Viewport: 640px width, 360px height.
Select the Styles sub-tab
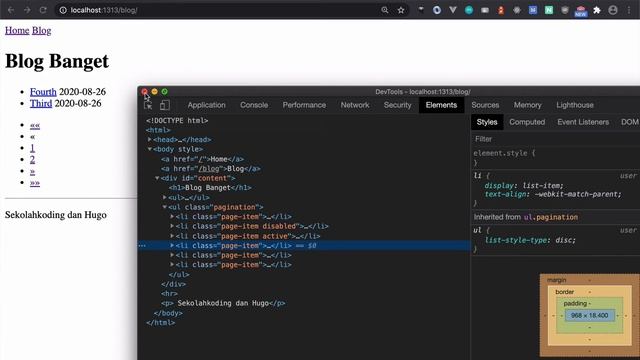click(487, 122)
